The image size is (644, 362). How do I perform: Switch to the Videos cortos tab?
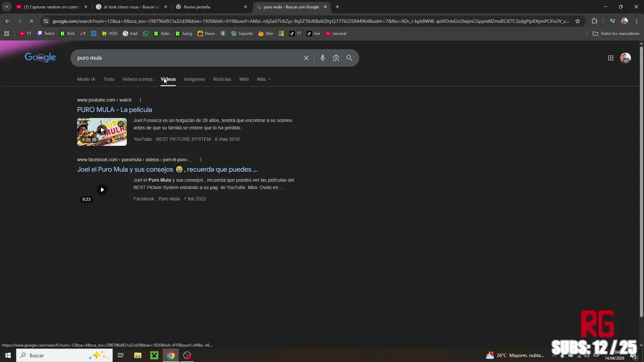click(137, 79)
